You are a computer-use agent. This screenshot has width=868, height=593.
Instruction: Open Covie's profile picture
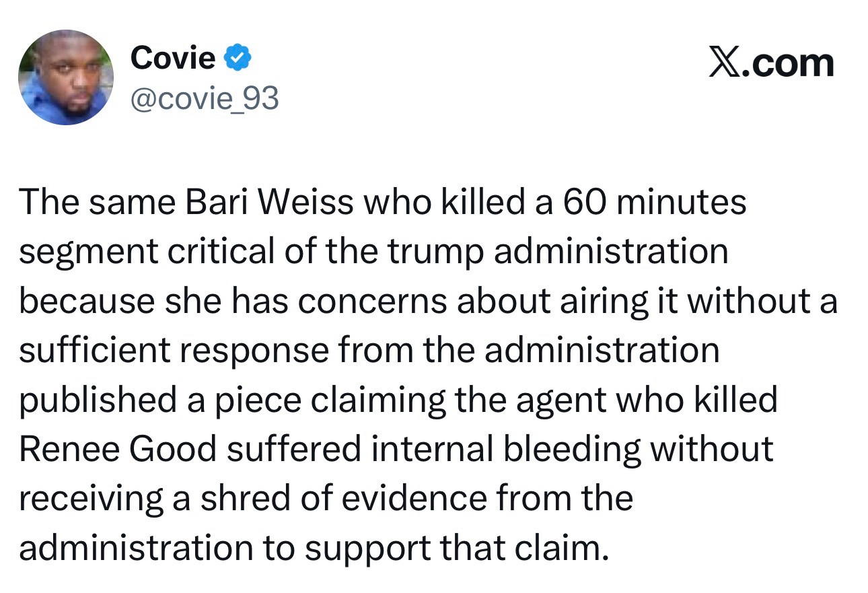point(66,77)
